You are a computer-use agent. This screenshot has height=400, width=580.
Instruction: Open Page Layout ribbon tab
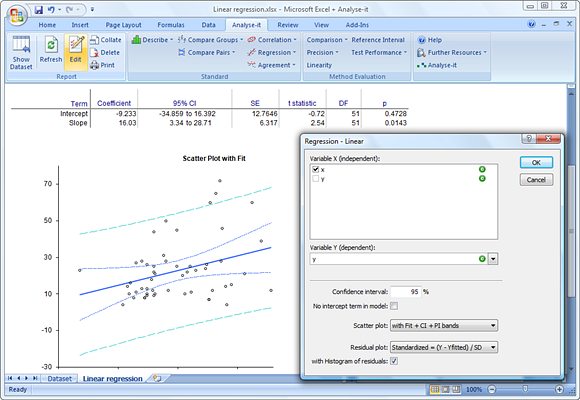point(123,25)
